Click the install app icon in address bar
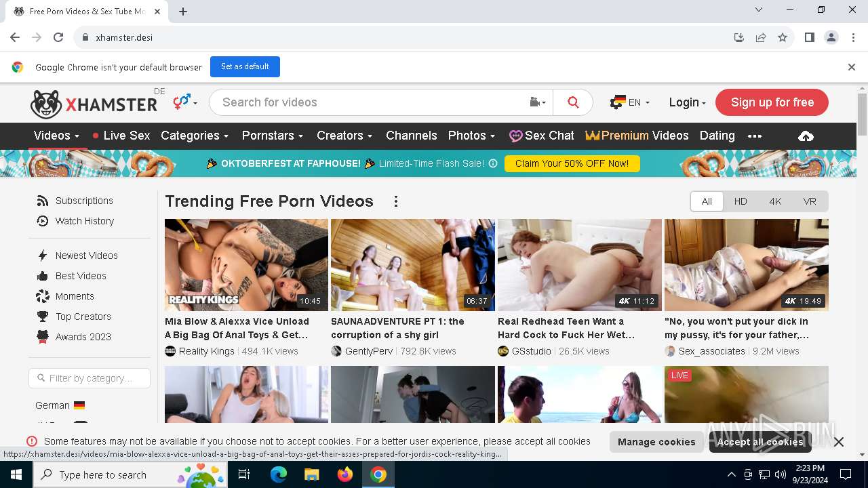The width and height of the screenshot is (868, 488). 739,37
